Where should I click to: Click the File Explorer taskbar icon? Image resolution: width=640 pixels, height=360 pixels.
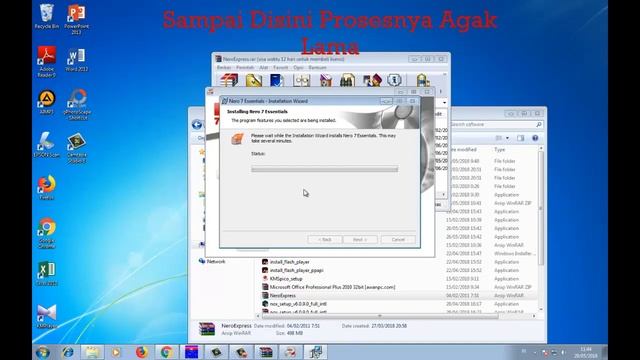coord(92,352)
